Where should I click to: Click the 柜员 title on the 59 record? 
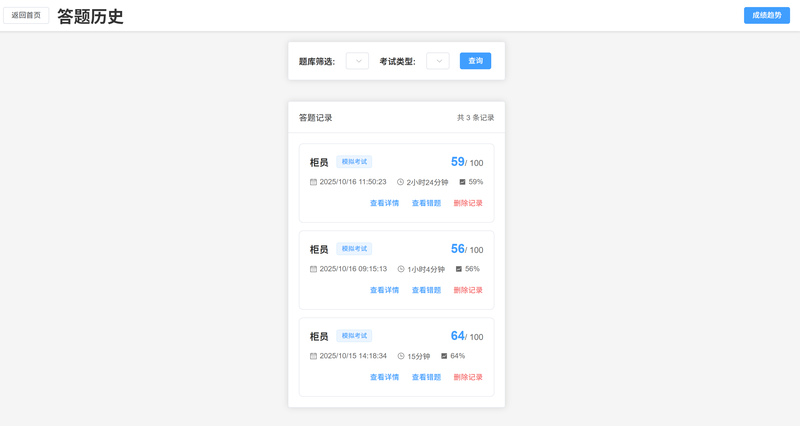[x=319, y=162]
